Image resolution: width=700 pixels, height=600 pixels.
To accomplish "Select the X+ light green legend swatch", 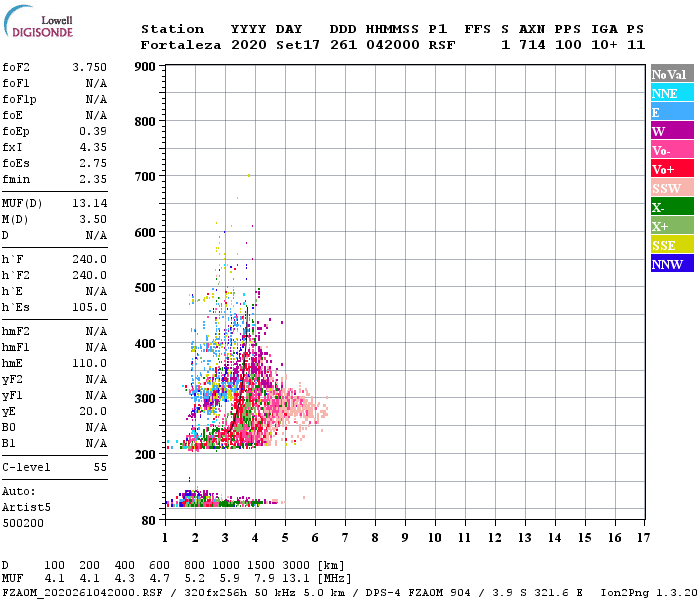I will point(672,225).
